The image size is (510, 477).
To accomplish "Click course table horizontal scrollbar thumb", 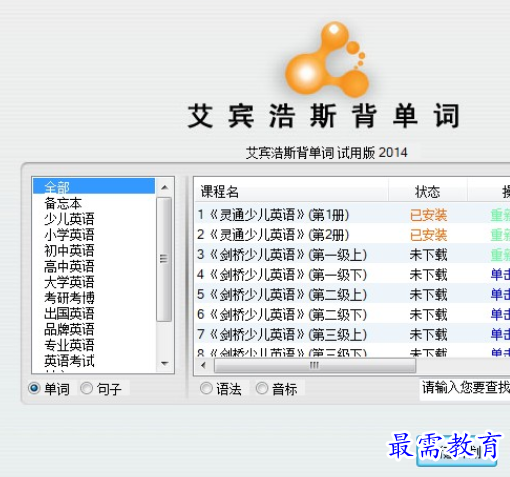I will coord(315,365).
